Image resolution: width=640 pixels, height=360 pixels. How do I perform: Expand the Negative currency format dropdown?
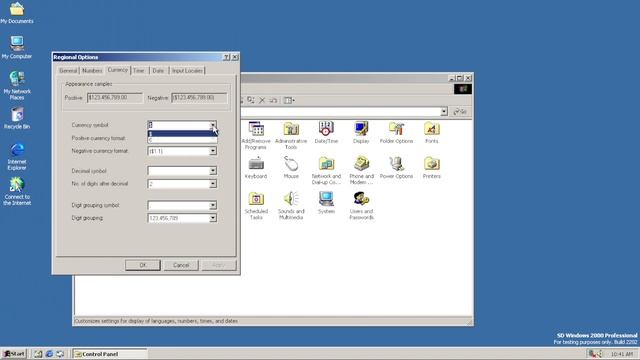pyautogui.click(x=213, y=151)
